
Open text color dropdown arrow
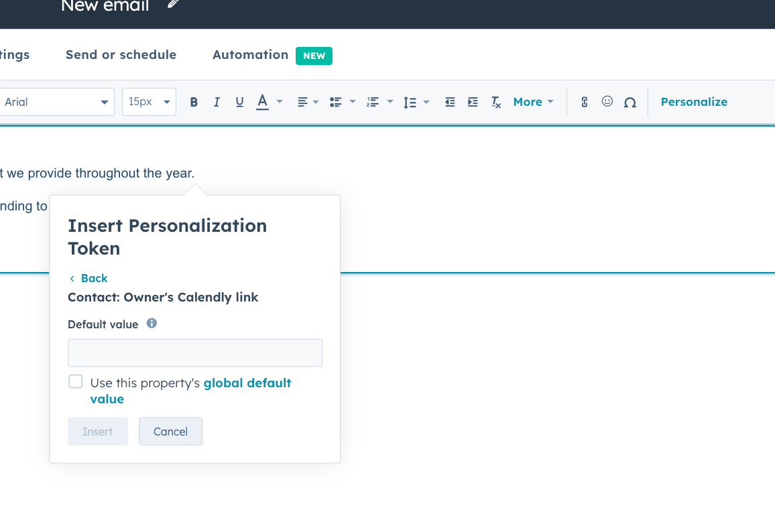[280, 102]
